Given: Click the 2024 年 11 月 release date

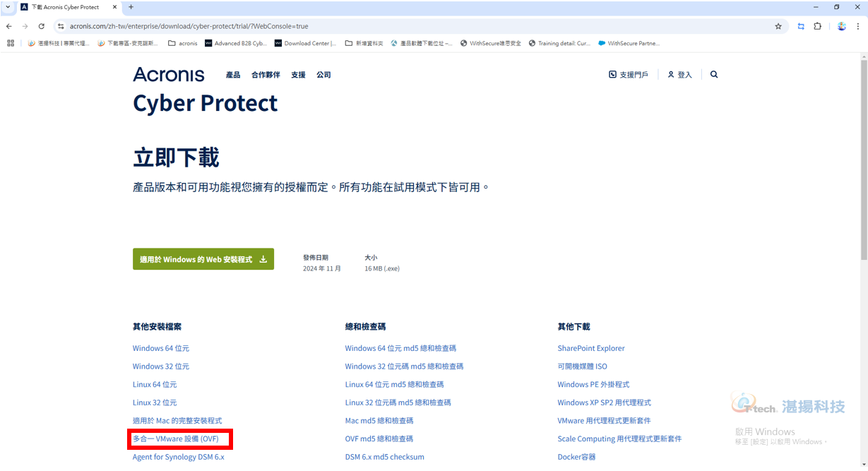Looking at the screenshot, I should point(322,269).
